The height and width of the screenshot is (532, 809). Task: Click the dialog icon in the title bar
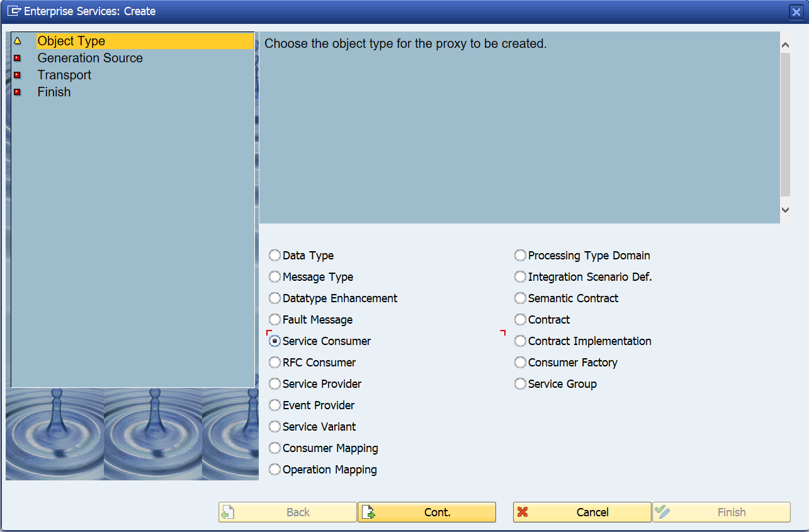click(x=13, y=11)
